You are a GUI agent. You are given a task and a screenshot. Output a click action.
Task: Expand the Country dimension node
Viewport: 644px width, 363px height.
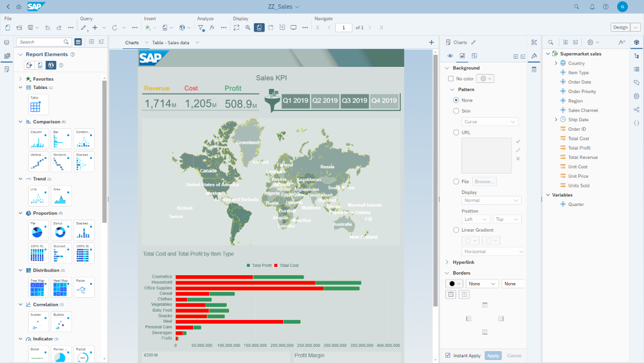556,63
